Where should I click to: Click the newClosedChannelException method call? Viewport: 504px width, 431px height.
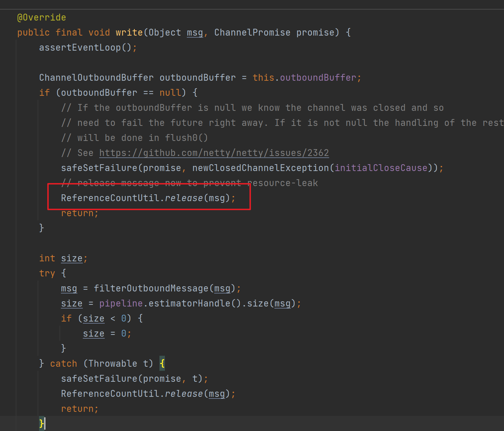[260, 168]
